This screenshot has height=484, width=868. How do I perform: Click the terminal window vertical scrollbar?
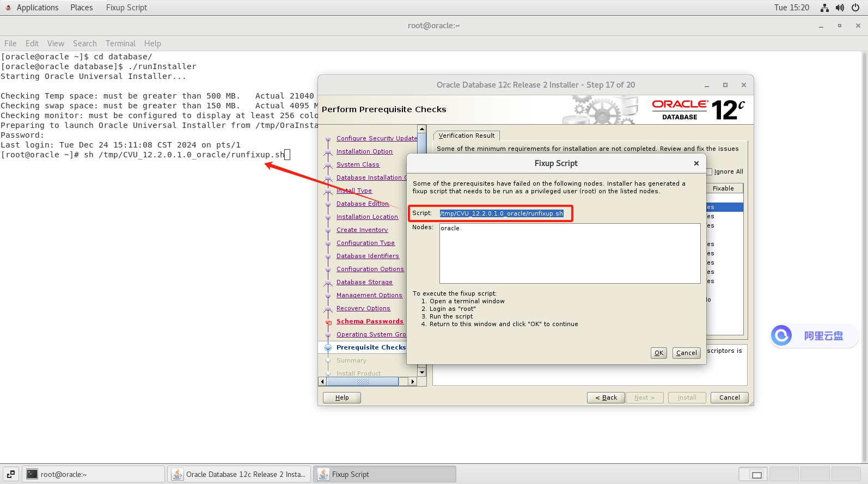[864, 257]
